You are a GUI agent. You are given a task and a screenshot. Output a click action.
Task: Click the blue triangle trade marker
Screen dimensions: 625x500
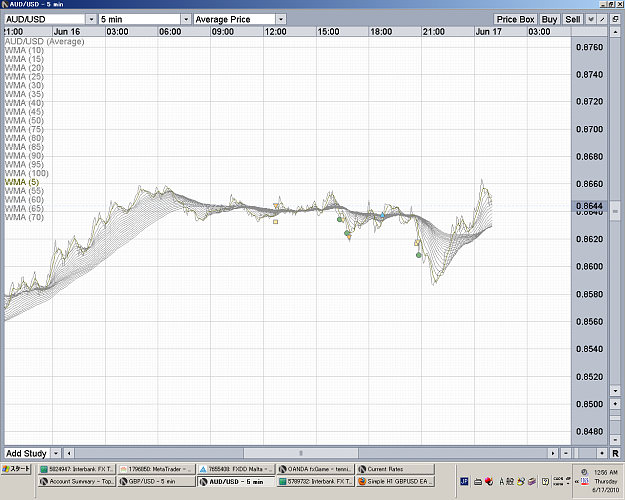click(x=382, y=215)
